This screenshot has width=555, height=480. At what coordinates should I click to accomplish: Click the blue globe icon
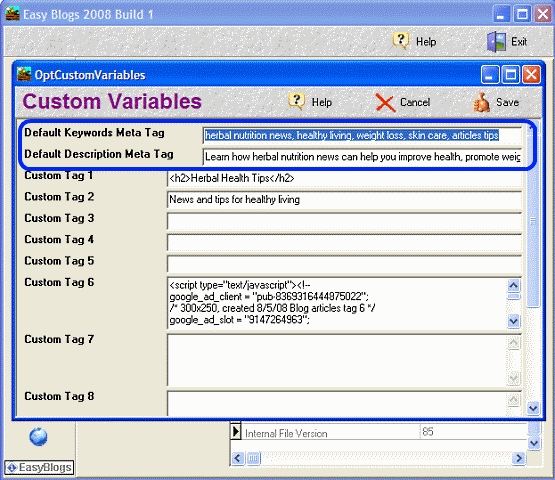coord(38,437)
